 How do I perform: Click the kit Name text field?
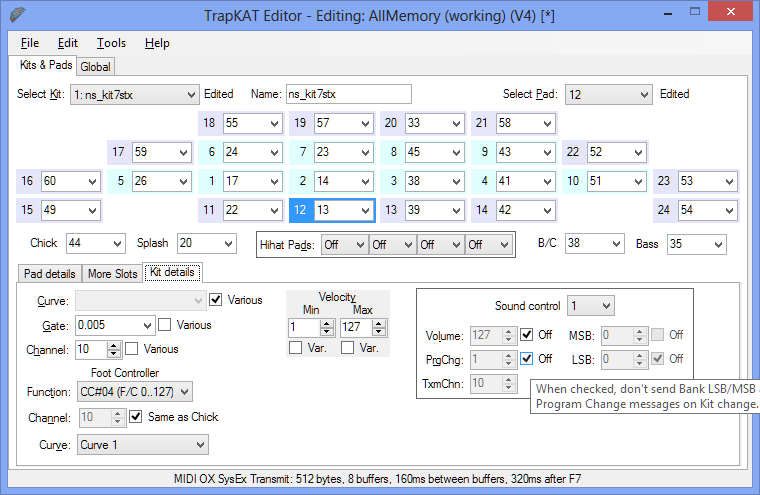[348, 94]
